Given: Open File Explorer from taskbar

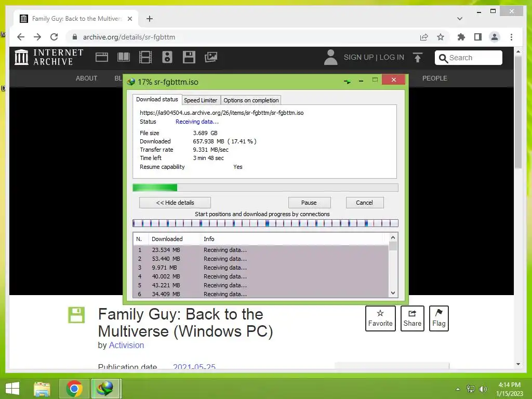Looking at the screenshot, I should click(42, 389).
